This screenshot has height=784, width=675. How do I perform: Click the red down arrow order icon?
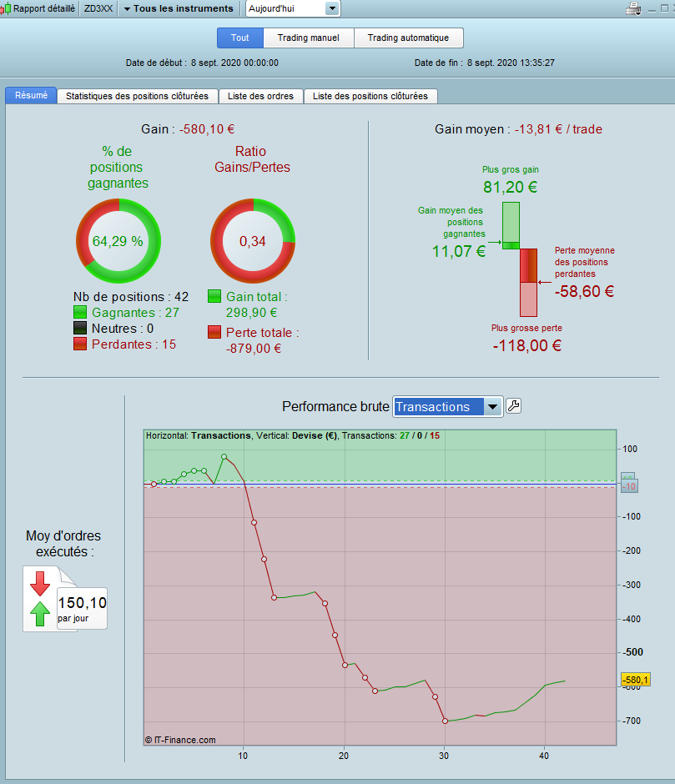click(x=40, y=583)
